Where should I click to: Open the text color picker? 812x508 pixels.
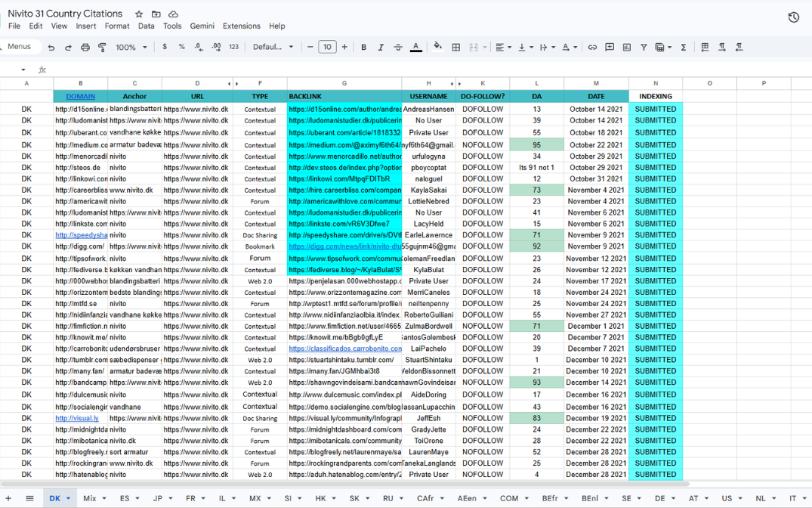[x=415, y=47]
